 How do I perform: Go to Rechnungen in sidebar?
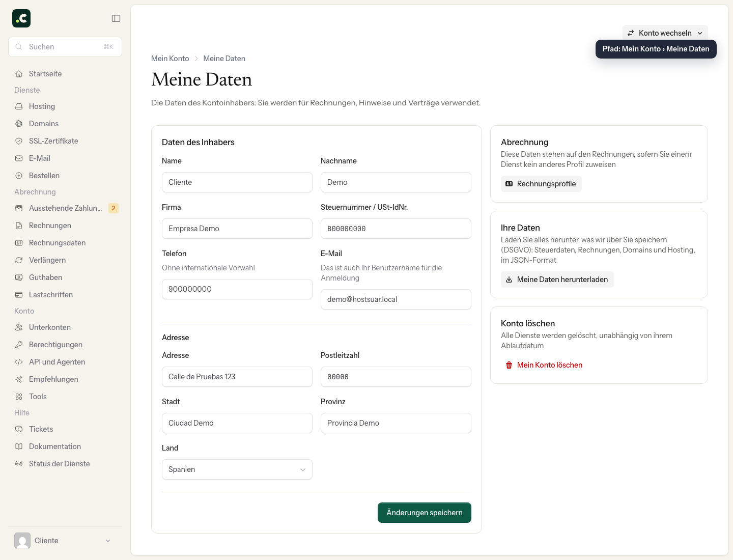(x=65, y=226)
